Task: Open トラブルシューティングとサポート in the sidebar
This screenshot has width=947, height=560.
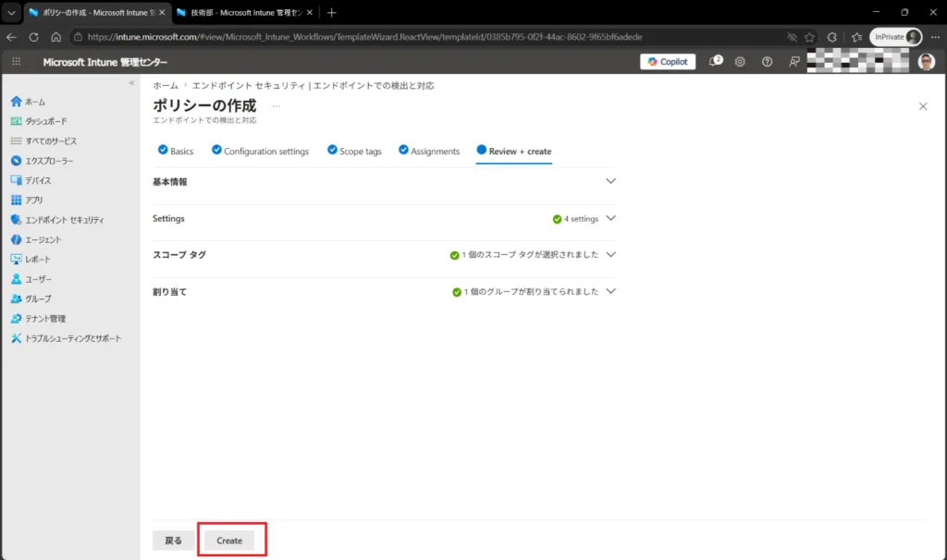Action: (x=67, y=338)
